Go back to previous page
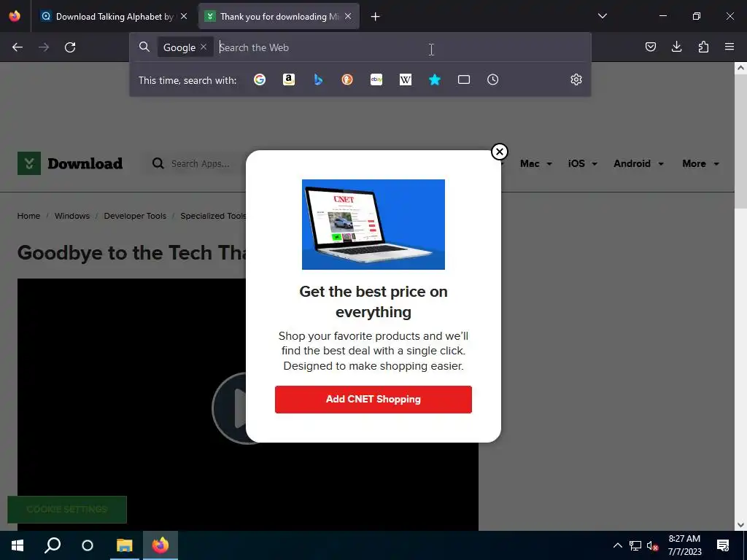This screenshot has height=560, width=747. [x=18, y=47]
